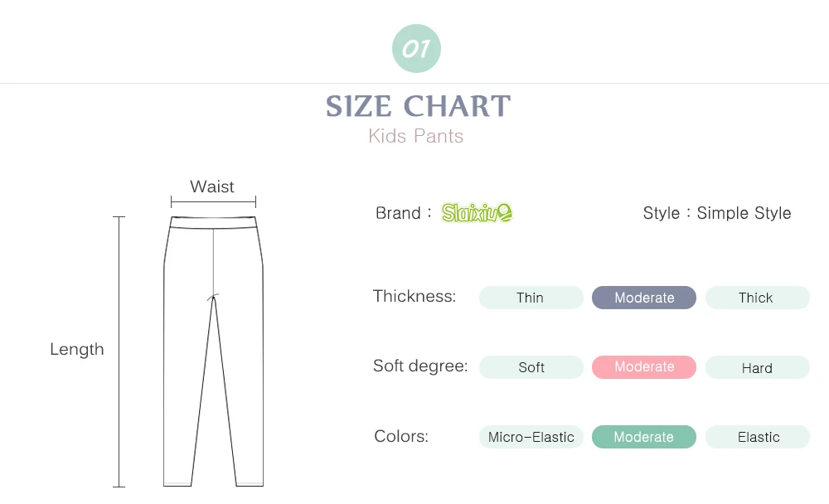Select Moderate in the Thickness row
This screenshot has height=504, width=829.
click(x=644, y=298)
